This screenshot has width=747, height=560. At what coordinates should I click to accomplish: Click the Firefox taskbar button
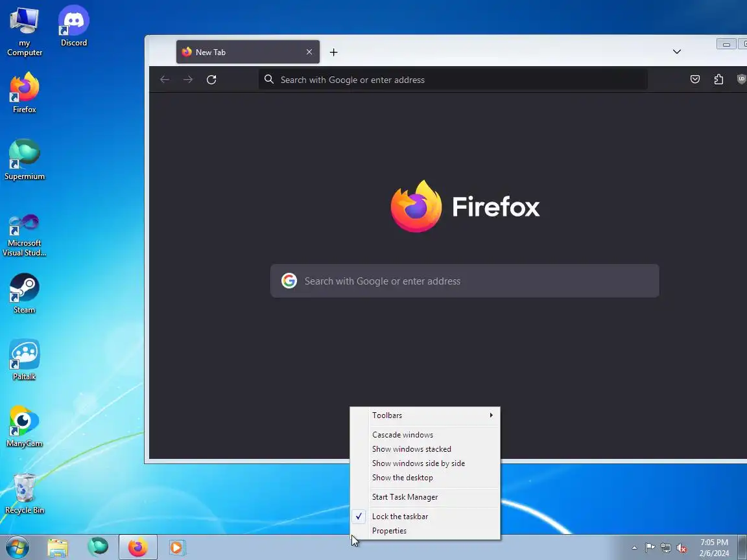pos(137,548)
